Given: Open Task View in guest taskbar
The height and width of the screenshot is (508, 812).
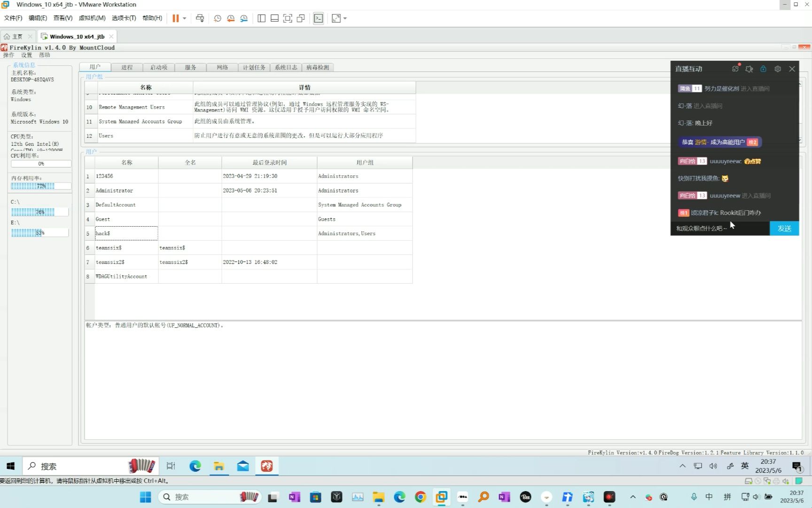Looking at the screenshot, I should click(x=171, y=466).
